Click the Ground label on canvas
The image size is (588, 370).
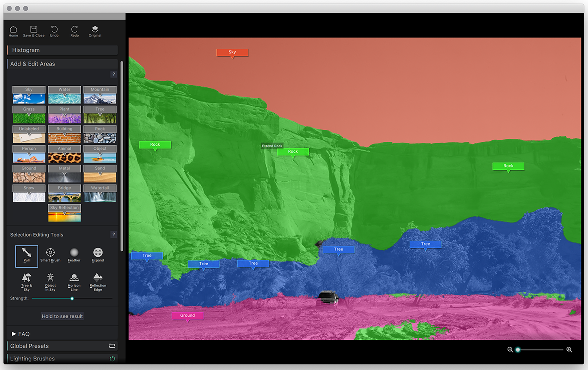187,316
